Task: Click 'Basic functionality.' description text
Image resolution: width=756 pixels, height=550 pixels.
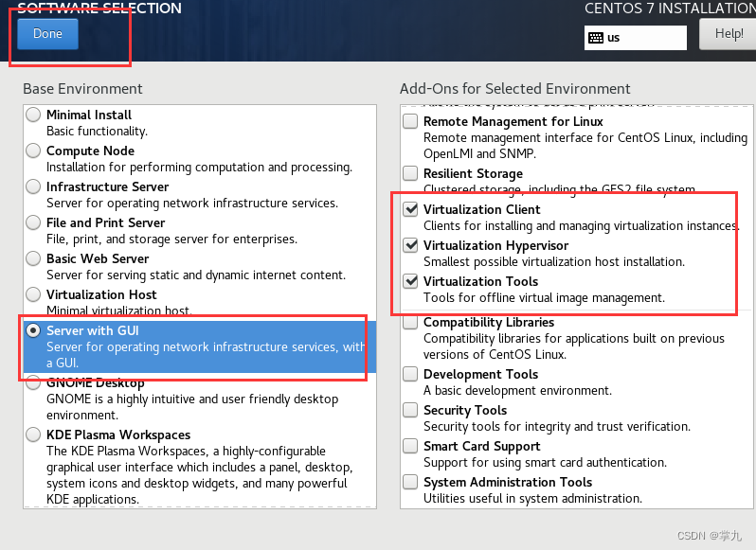Action: [97, 131]
